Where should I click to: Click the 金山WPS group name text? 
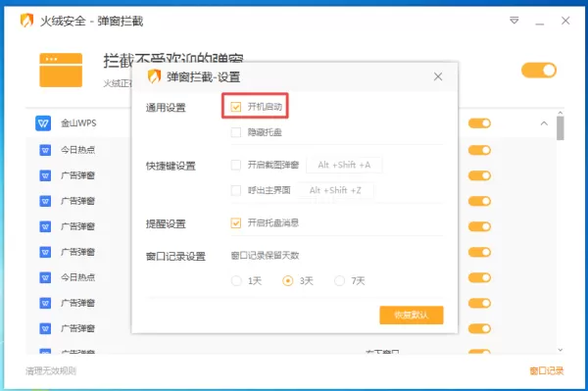pyautogui.click(x=78, y=123)
